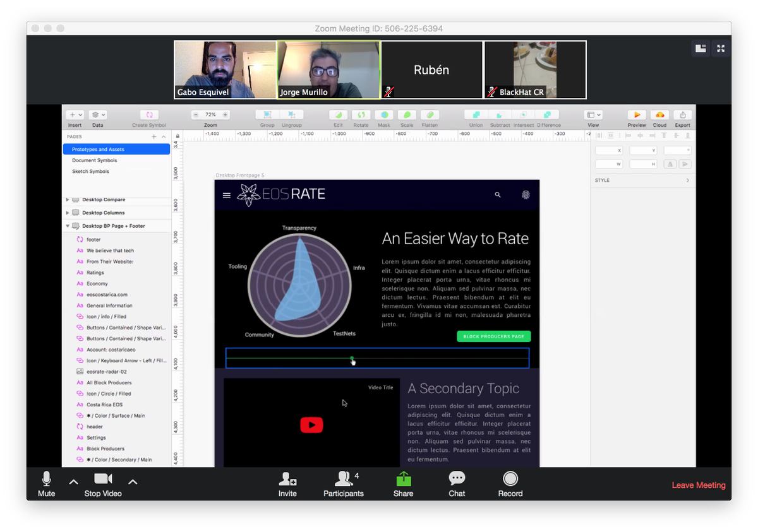
Task: Click the hamburger menu in EOS Rate design
Action: click(x=227, y=196)
